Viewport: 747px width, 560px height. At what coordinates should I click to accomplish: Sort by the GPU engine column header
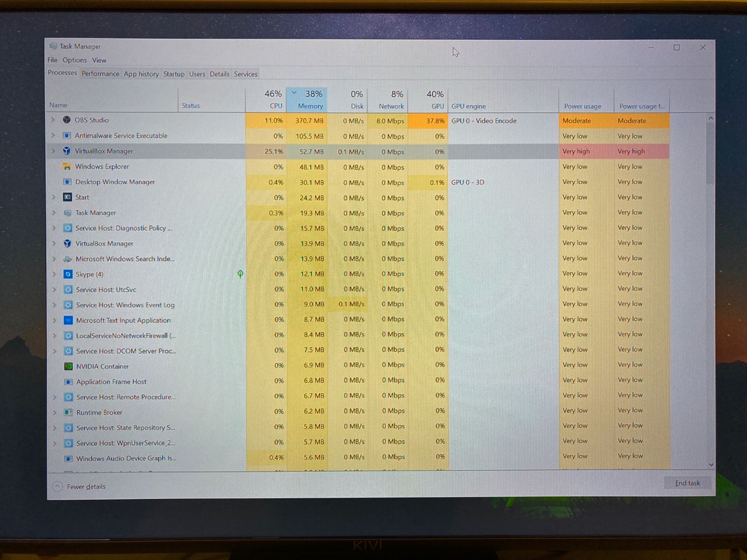pos(503,99)
